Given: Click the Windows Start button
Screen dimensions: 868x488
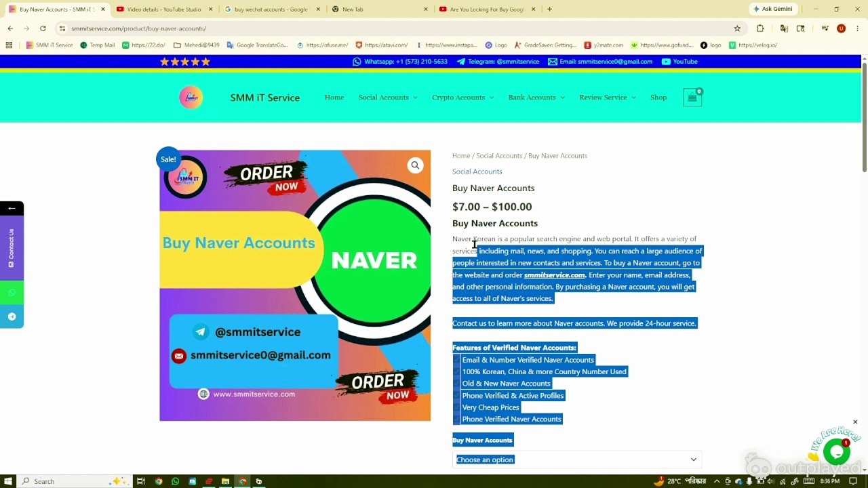Looking at the screenshot, I should click(8, 481).
